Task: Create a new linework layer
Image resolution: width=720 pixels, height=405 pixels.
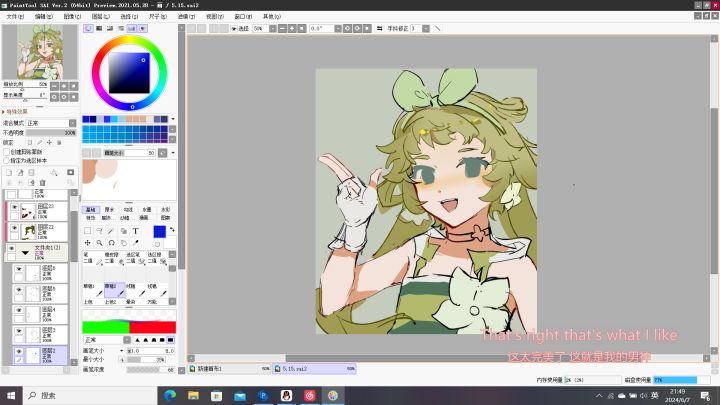Action: [x=20, y=173]
